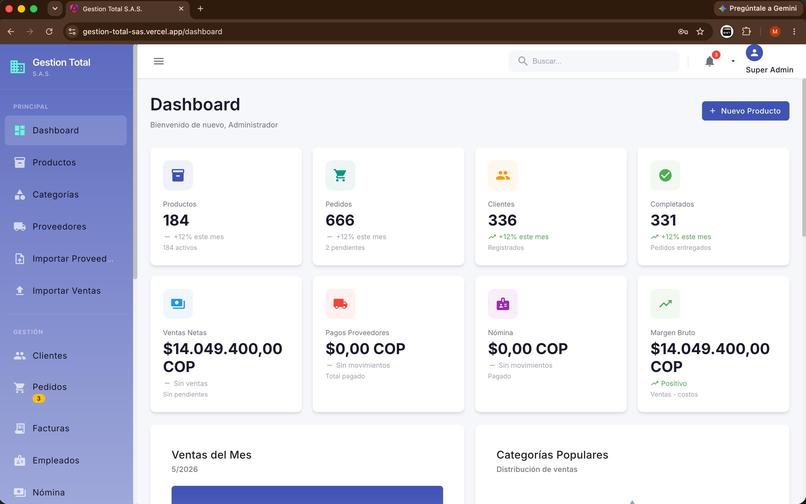
Task: Click the Nómina card purple badge icon
Action: click(x=503, y=304)
